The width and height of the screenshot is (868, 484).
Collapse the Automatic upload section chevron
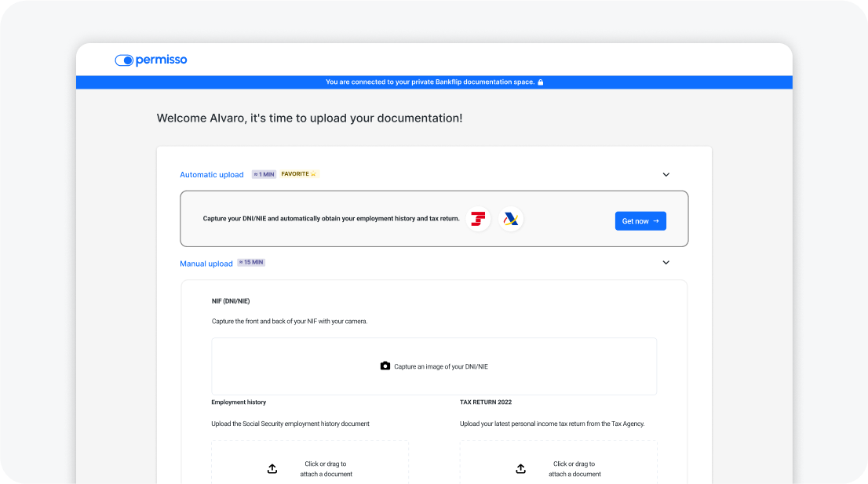pyautogui.click(x=666, y=175)
